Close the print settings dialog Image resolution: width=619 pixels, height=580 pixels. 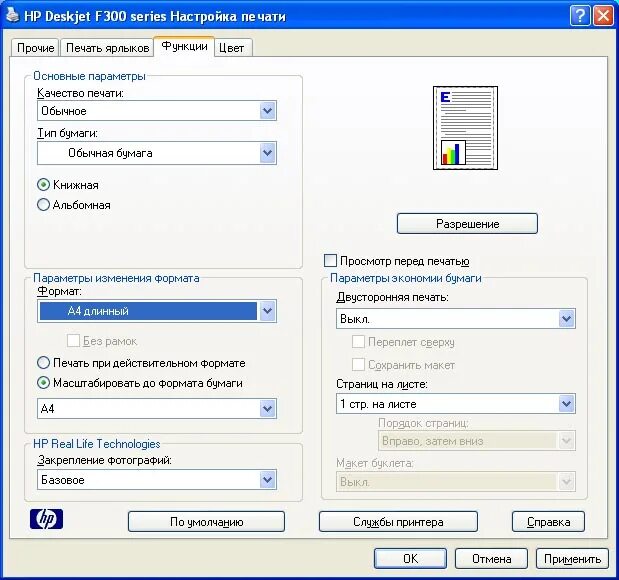pyautogui.click(x=603, y=16)
